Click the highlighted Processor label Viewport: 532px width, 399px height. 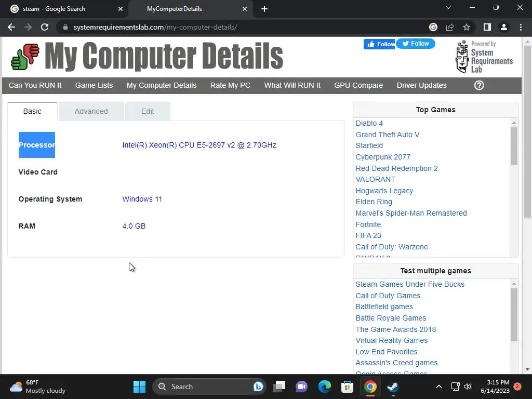(x=37, y=145)
